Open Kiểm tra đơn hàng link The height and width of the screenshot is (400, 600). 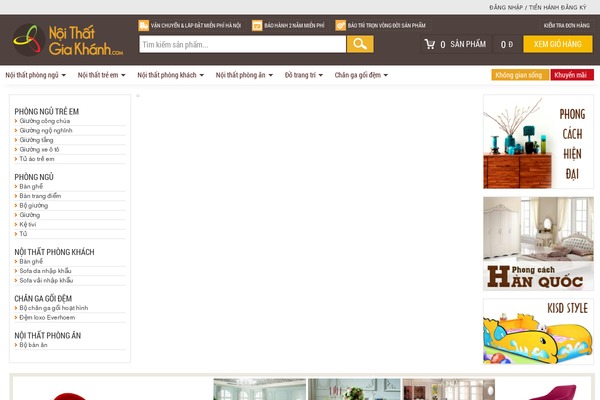click(566, 25)
